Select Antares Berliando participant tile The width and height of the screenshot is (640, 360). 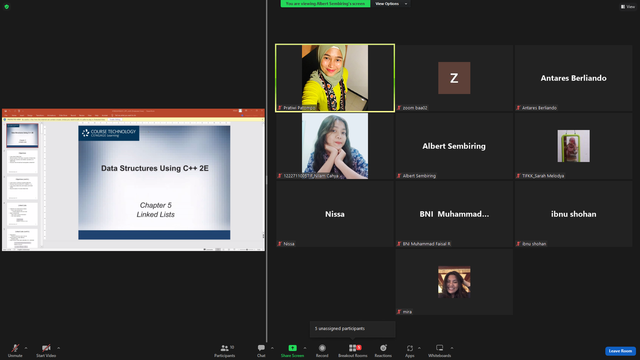(x=573, y=78)
